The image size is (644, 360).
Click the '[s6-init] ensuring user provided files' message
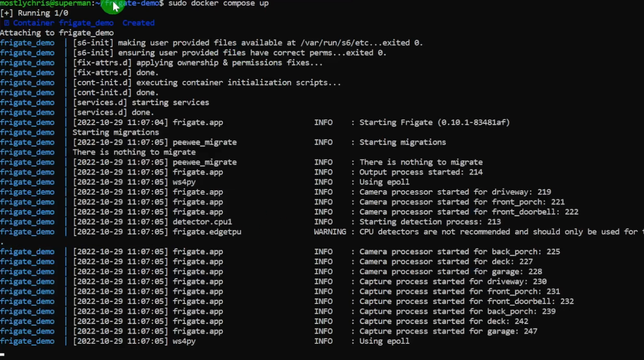click(230, 53)
